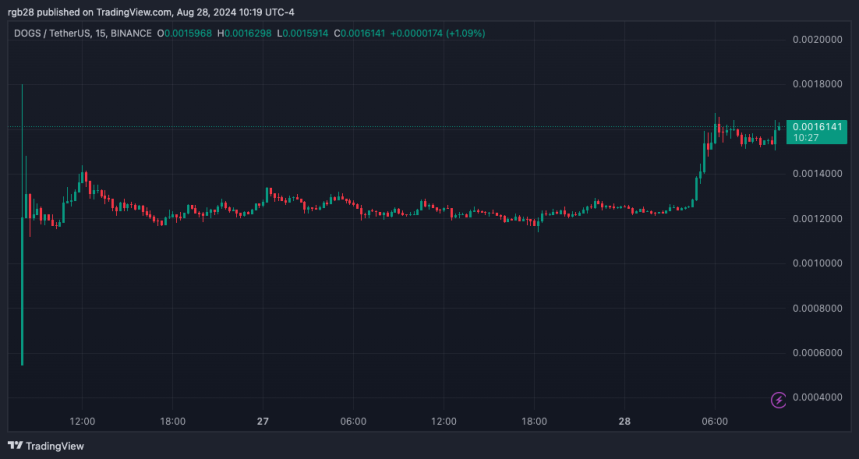This screenshot has height=459, width=859.
Task: Click the 0.0020000 price axis label
Action: 817,39
